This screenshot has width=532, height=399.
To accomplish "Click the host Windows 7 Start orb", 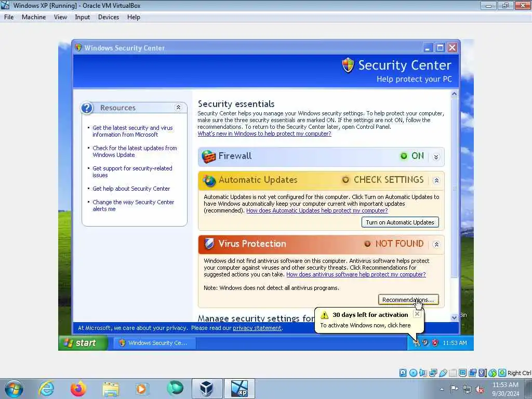I will (x=14, y=389).
